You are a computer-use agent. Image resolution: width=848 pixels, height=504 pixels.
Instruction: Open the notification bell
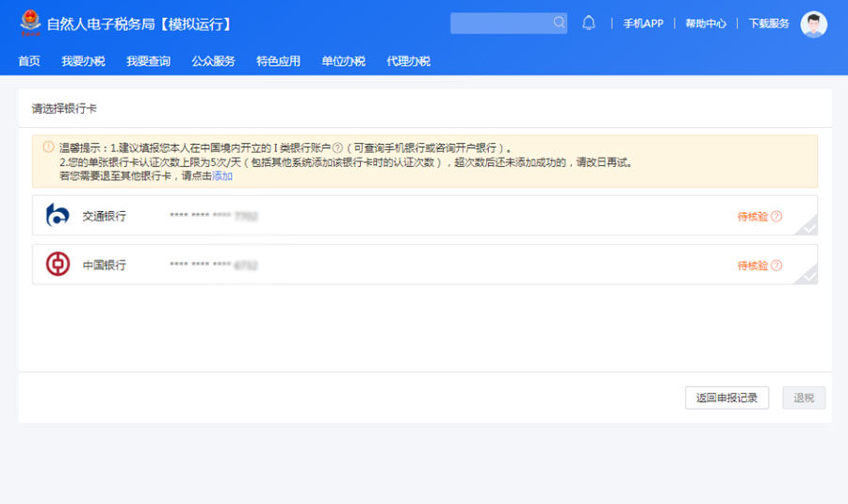[x=589, y=23]
